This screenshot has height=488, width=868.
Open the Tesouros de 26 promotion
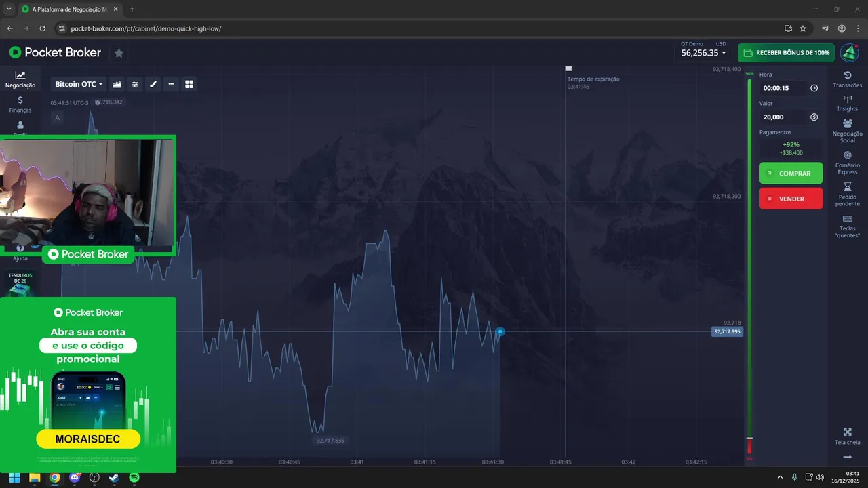point(20,283)
